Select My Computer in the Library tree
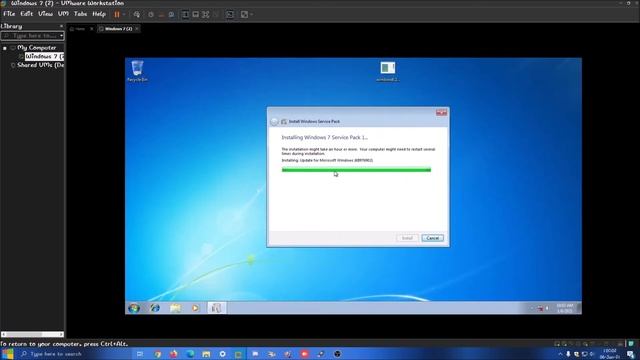The height and width of the screenshot is (360, 640). click(37, 48)
